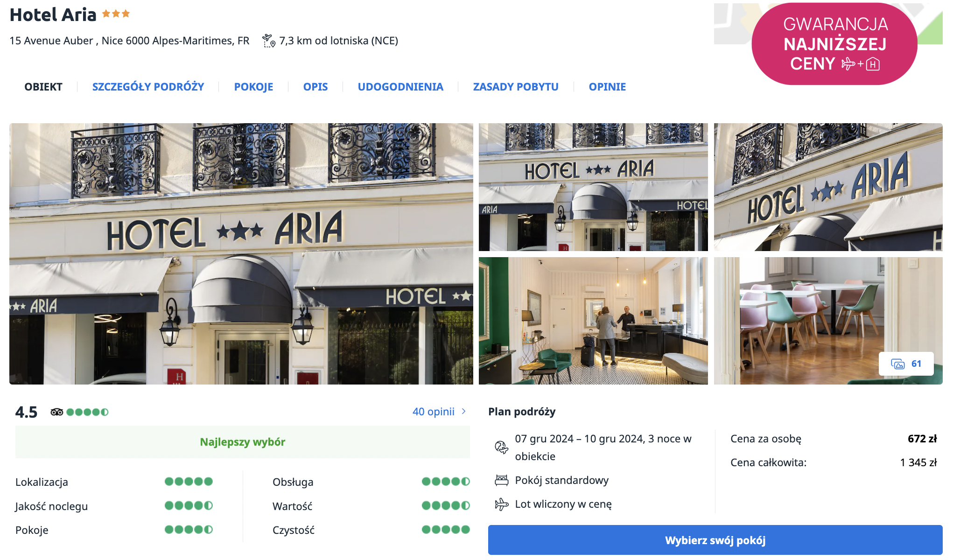953x560 pixels.
Task: Click the Lokalizacja rating dots
Action: [189, 482]
